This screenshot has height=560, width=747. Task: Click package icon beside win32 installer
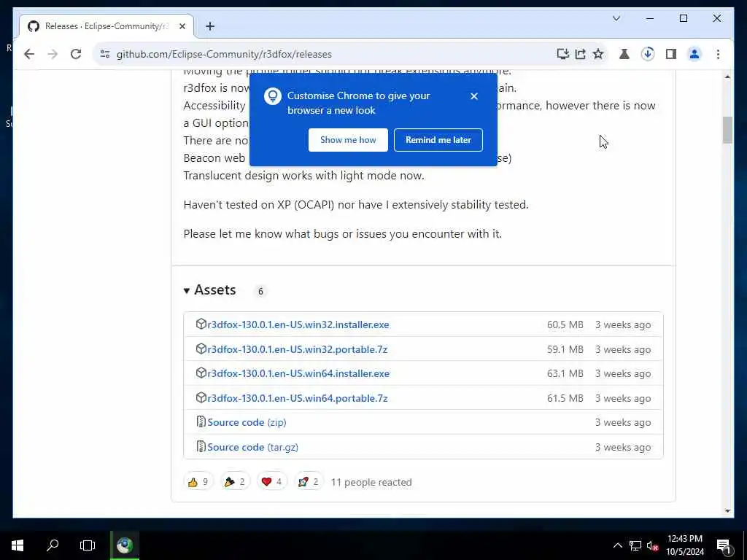(x=201, y=324)
